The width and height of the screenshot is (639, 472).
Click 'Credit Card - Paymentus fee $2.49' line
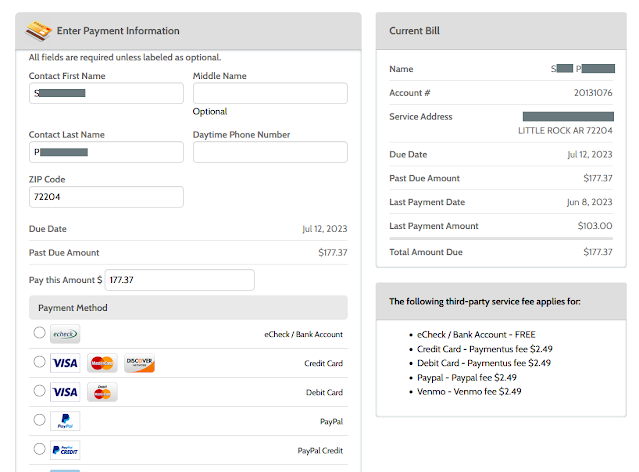(x=485, y=349)
